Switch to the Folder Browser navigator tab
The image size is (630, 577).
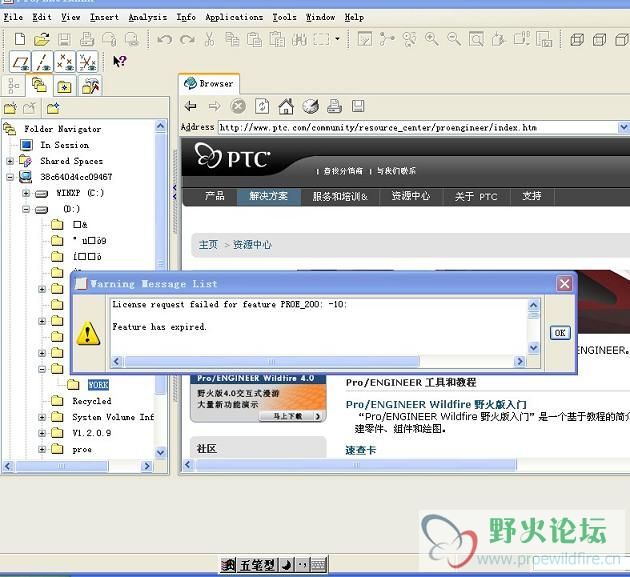coord(39,85)
